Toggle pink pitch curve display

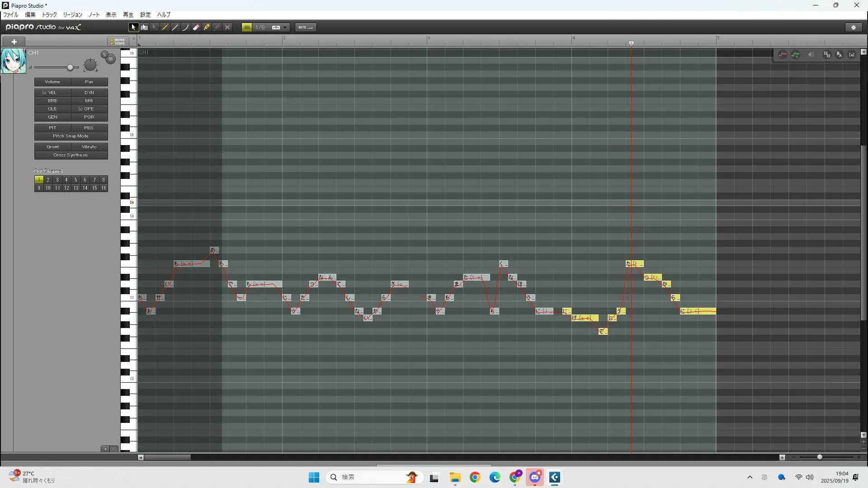(x=783, y=55)
